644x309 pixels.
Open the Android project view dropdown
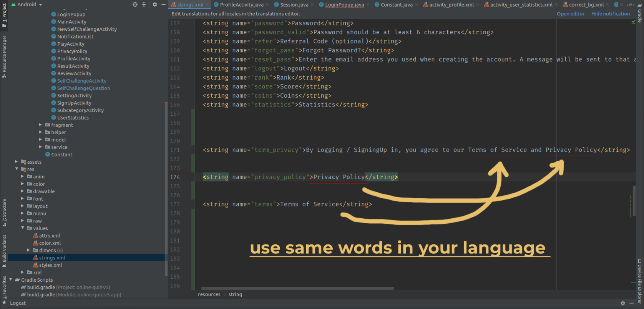pyautogui.click(x=27, y=5)
